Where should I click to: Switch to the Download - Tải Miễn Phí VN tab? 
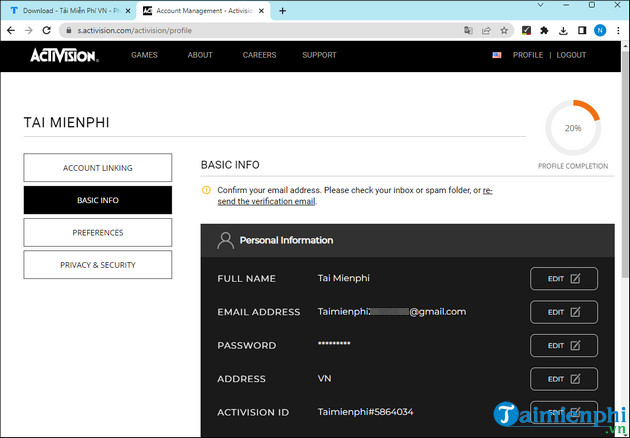coord(69,11)
